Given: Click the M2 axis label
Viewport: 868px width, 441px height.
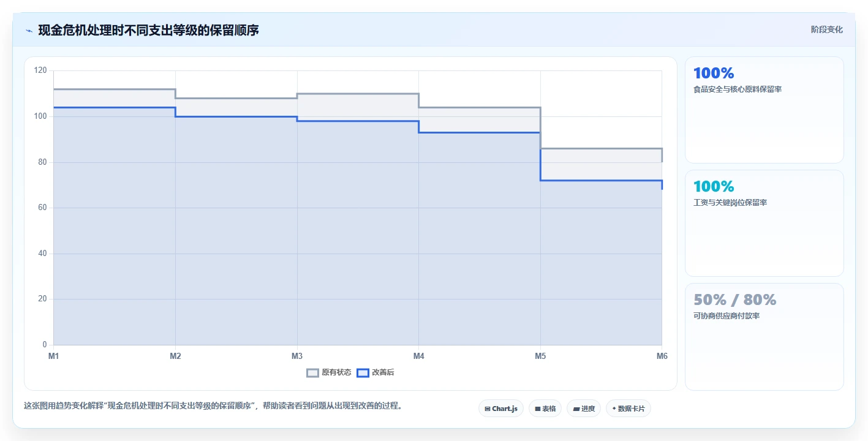Looking at the screenshot, I should 175,356.
